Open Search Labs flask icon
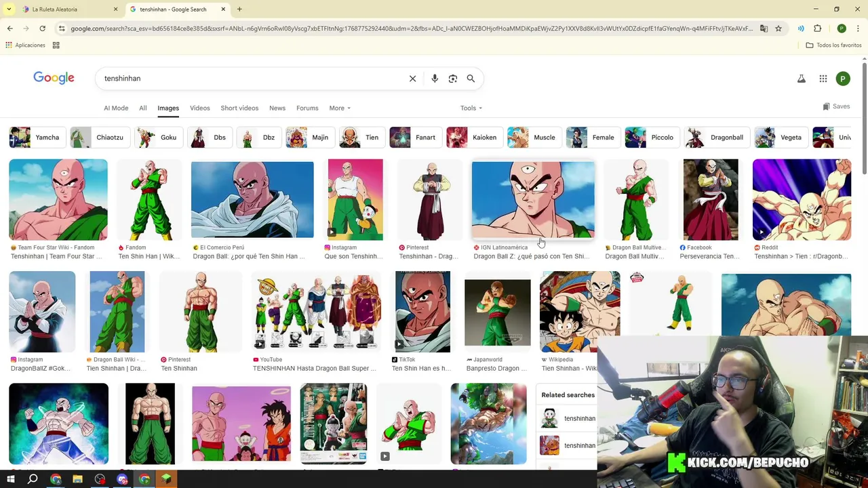 (x=802, y=79)
